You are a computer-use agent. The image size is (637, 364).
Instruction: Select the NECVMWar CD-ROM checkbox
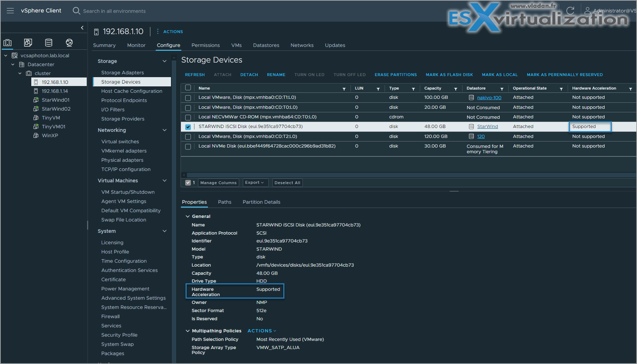pyautogui.click(x=188, y=117)
